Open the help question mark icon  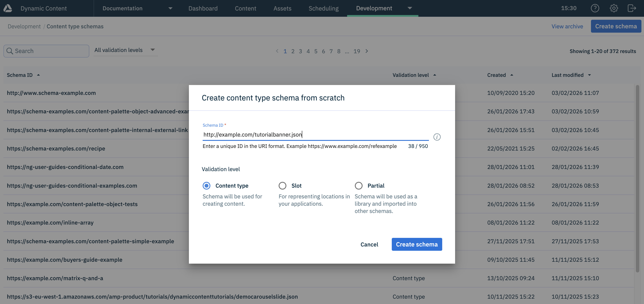pyautogui.click(x=595, y=8)
